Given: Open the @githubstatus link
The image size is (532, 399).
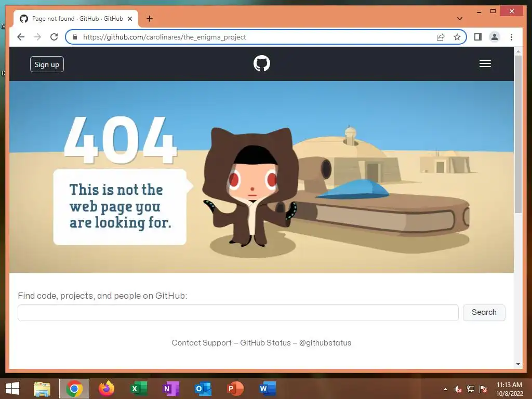Looking at the screenshot, I should [x=325, y=343].
